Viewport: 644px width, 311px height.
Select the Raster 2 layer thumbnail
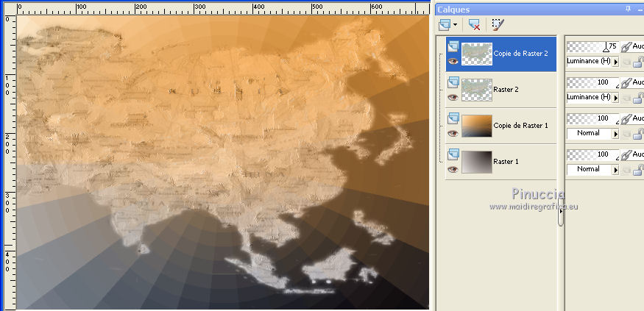tap(477, 90)
